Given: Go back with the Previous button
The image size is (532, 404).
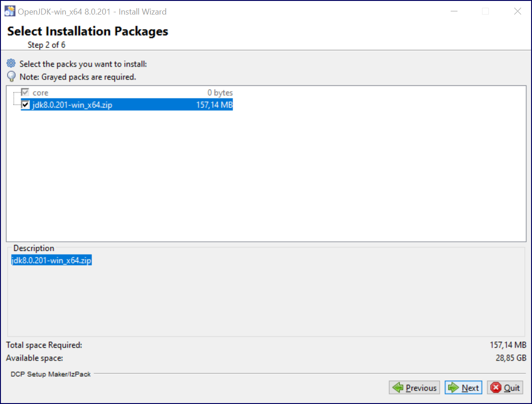Looking at the screenshot, I should (x=414, y=387).
